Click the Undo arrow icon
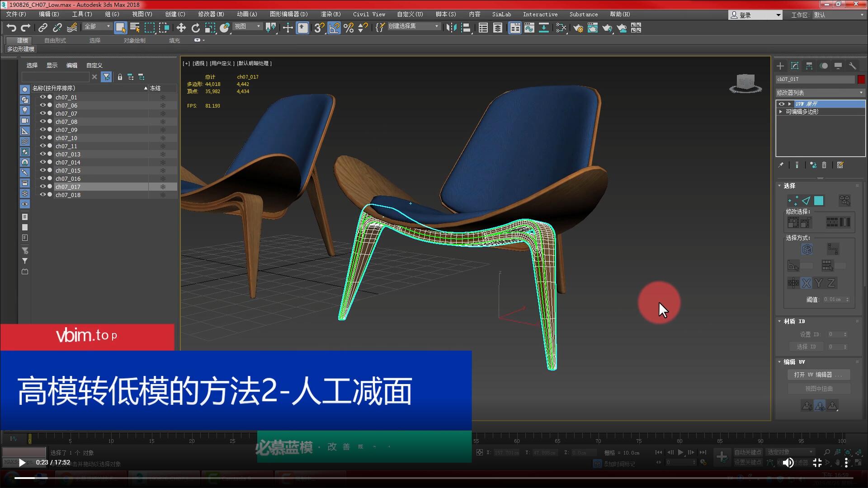Viewport: 868px width, 488px height. click(x=11, y=28)
